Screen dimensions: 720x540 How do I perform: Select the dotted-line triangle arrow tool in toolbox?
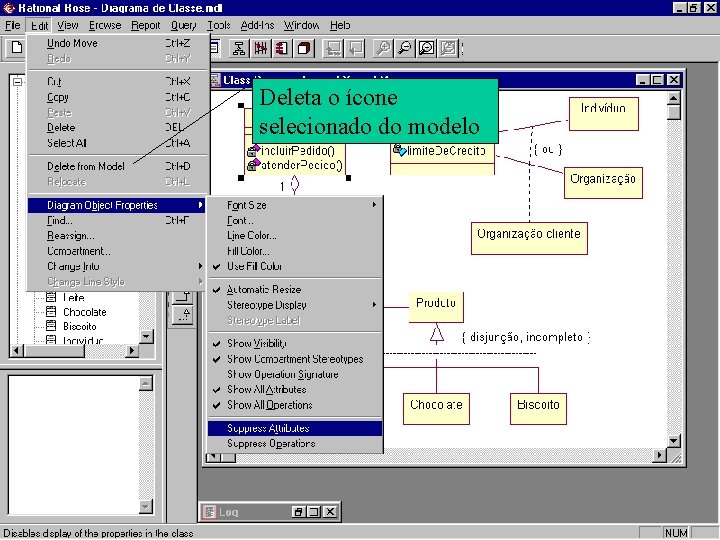pyautogui.click(x=183, y=315)
